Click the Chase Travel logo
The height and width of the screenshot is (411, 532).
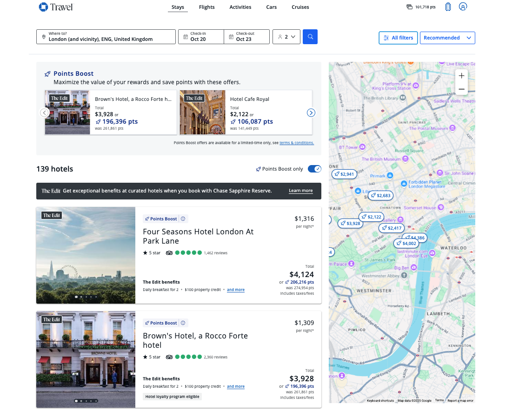point(56,7)
